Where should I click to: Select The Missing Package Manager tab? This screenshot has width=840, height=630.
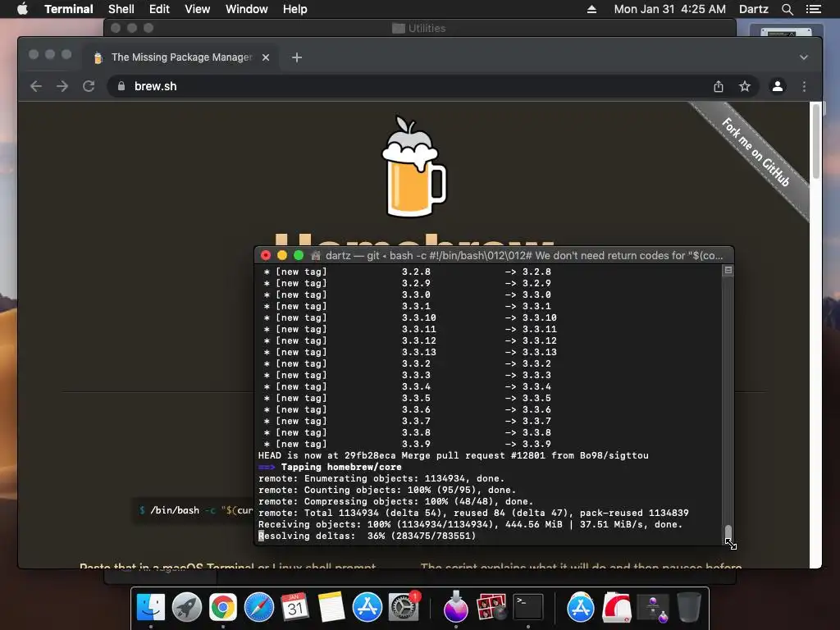[181, 57]
